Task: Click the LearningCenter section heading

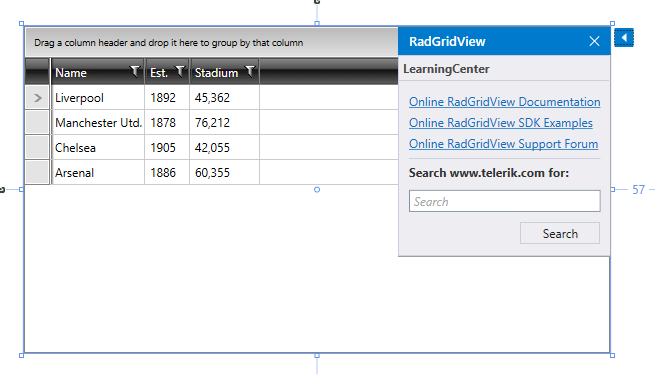Action: [446, 69]
